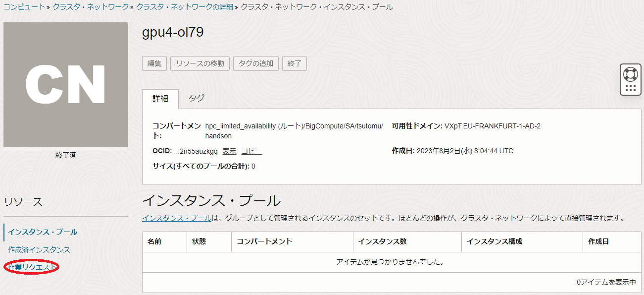Viewport: 644px width, 295px height.
Task: Show the full OCID via 表示 link
Action: click(229, 151)
